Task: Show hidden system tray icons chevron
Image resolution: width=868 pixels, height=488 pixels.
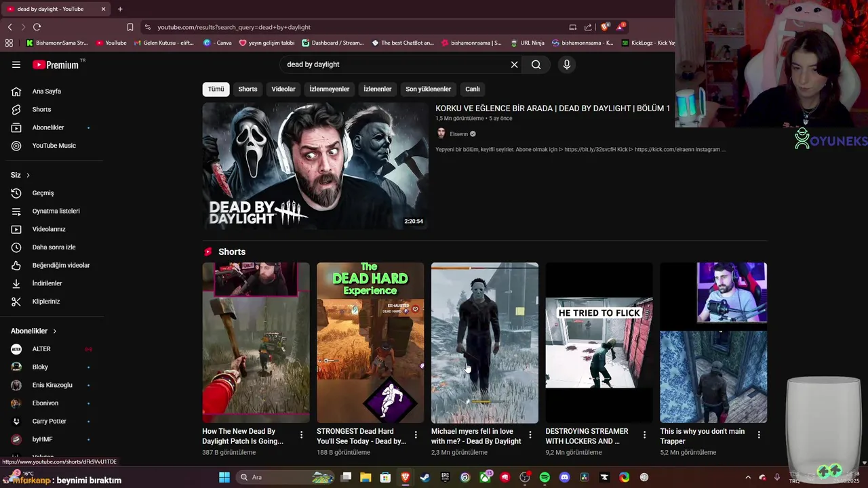Action: [748, 477]
